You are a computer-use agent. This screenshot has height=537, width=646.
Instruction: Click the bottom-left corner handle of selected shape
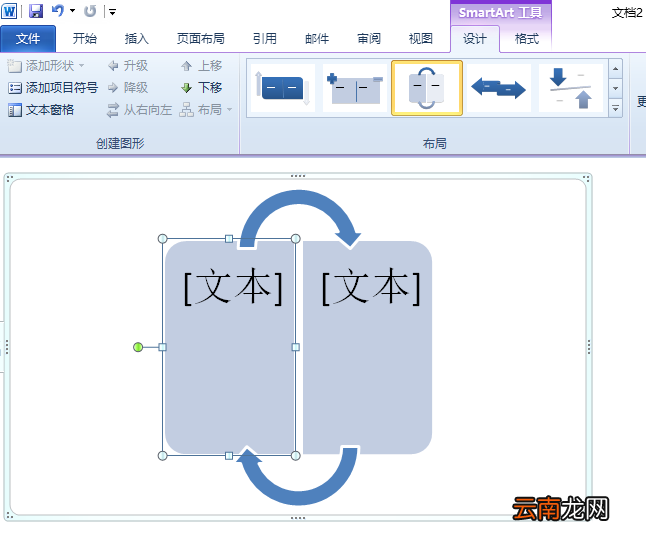[163, 455]
